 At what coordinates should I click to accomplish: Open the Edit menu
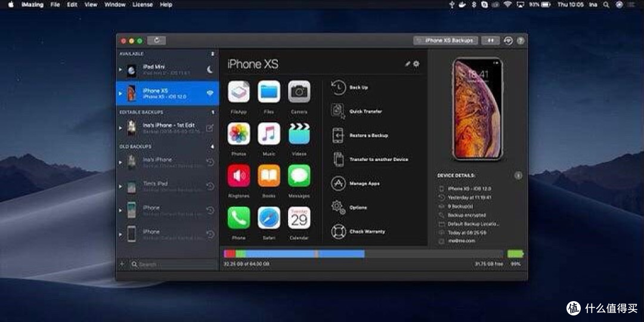[72, 5]
